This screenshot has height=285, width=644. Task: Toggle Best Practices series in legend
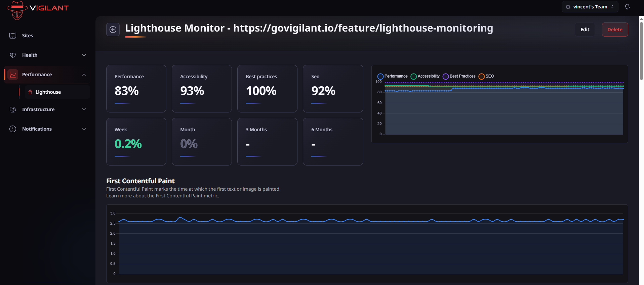coord(446,77)
